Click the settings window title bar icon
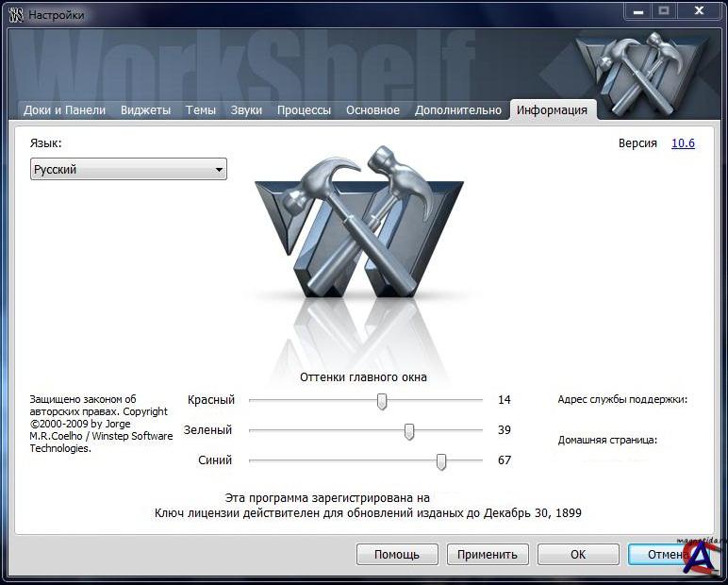Image resolution: width=728 pixels, height=585 pixels. [15, 14]
